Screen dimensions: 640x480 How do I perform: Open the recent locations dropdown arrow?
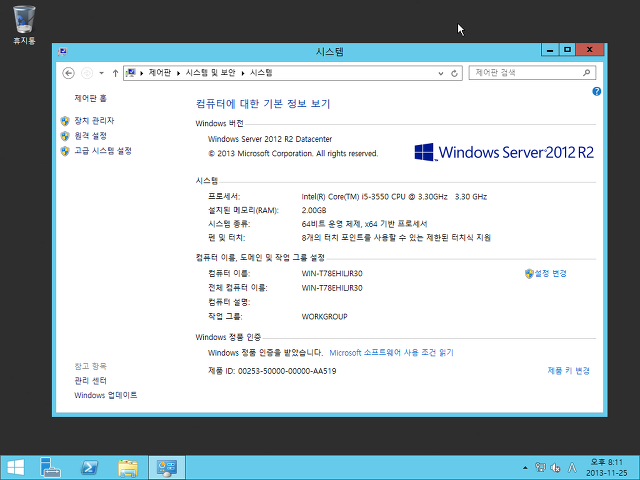[102, 73]
